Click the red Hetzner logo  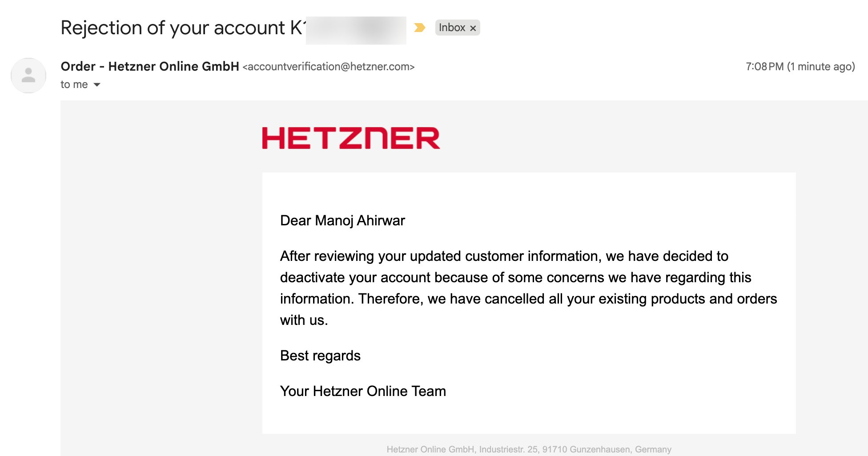pyautogui.click(x=351, y=138)
